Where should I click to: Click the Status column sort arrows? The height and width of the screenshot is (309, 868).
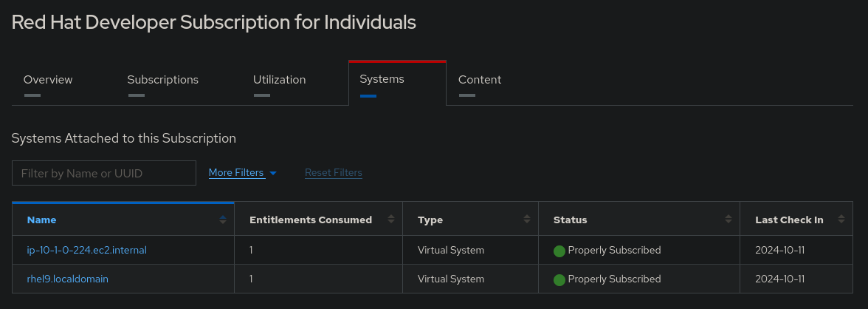click(728, 220)
